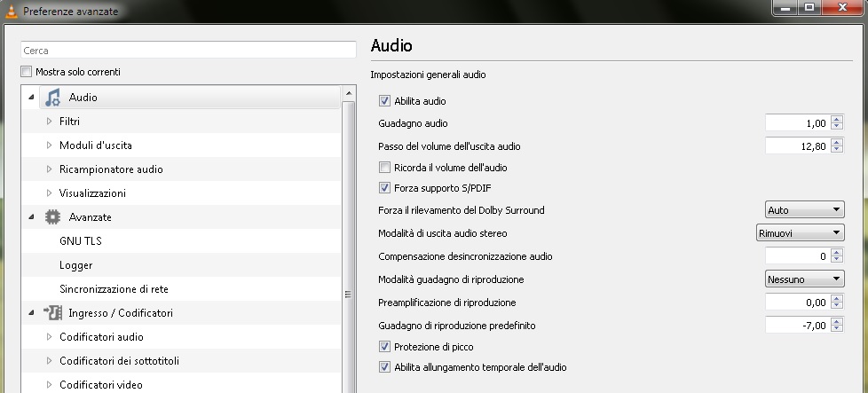The height and width of the screenshot is (393, 868).
Task: Open the Dolby Surround Auto dropdown
Action: tap(805, 209)
